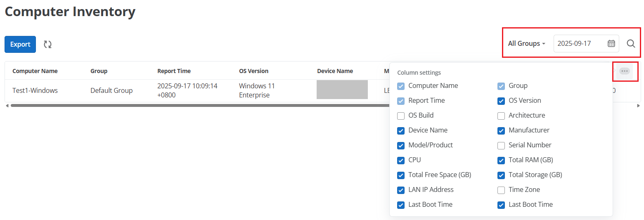
Task: Uncheck the Manufacturer column checkbox
Action: (501, 130)
